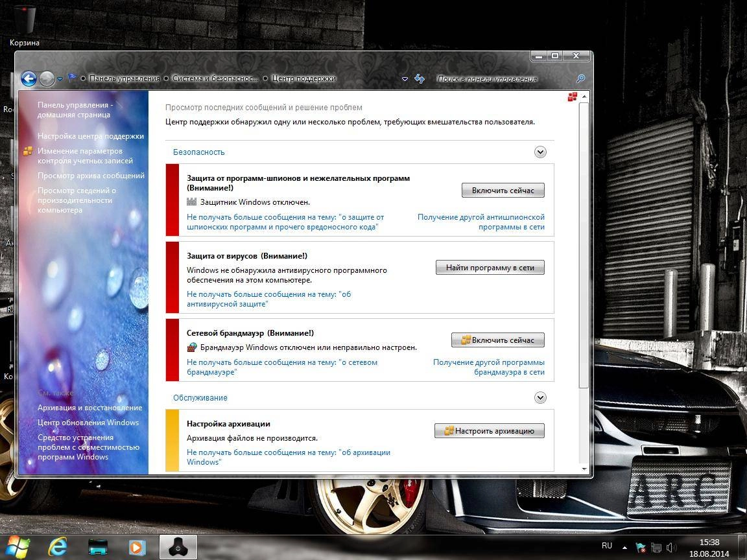Click 'Включить сейчас' for network firewall

(x=497, y=340)
